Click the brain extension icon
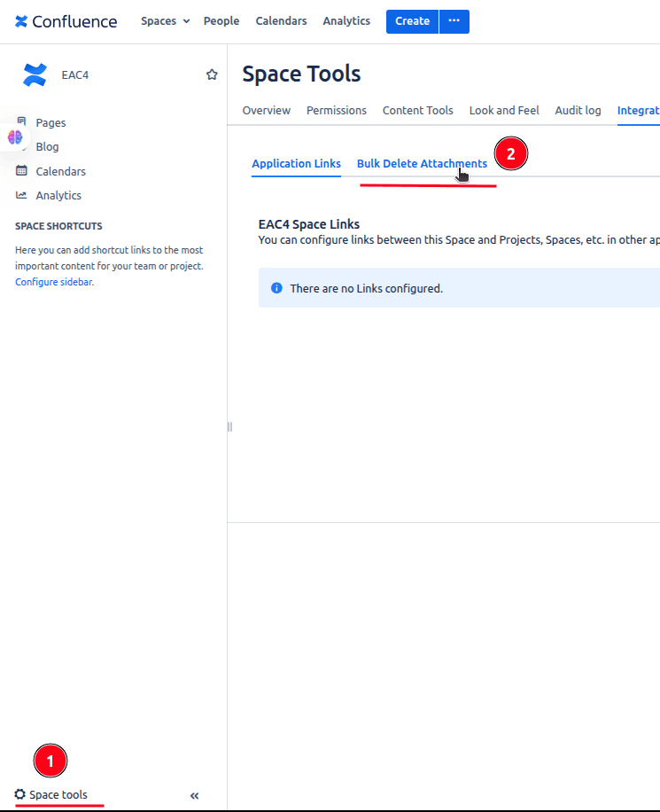 coord(15,137)
